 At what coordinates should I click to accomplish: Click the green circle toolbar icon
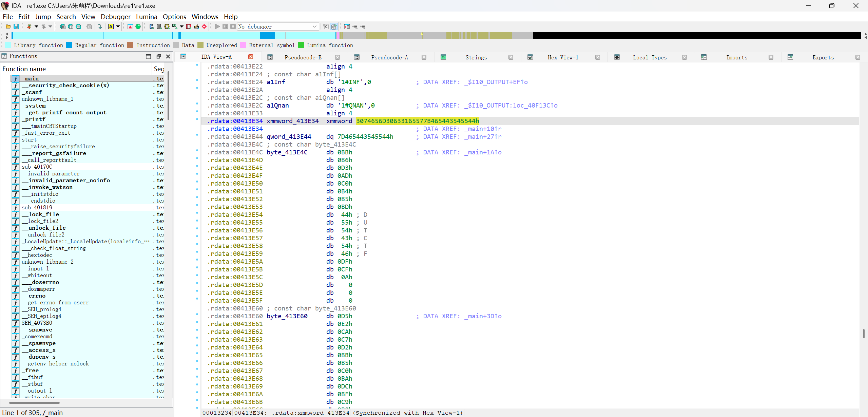click(x=138, y=26)
